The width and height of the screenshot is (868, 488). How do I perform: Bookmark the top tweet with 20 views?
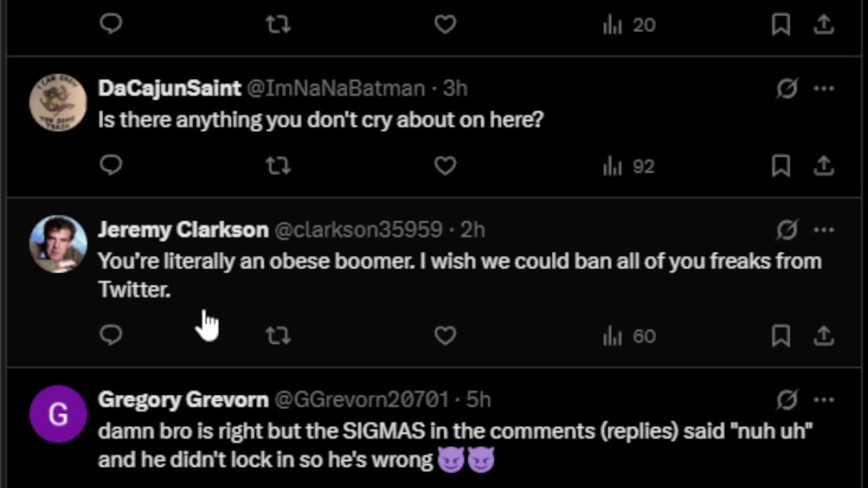point(781,25)
